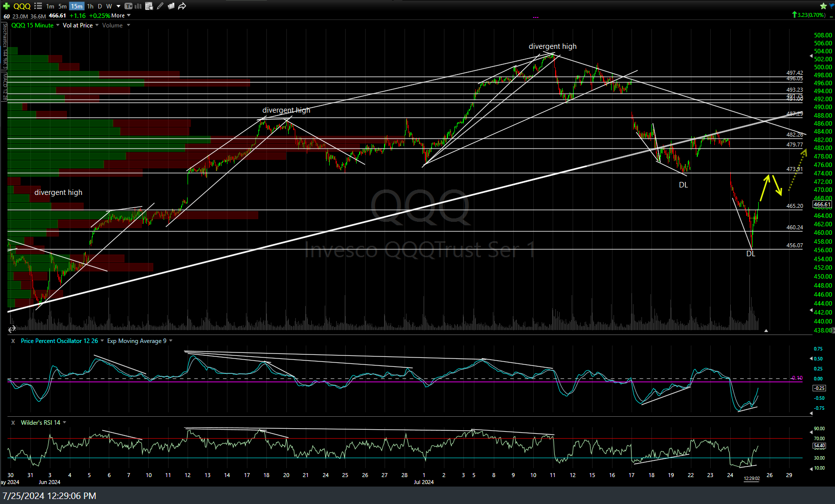The image size is (835, 504).
Task: Select the pencil drawing tool icon
Action: click(160, 6)
